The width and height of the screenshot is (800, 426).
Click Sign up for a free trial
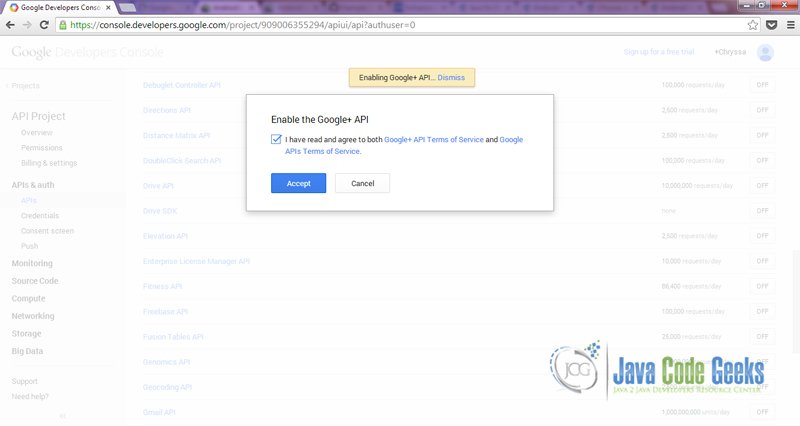659,52
